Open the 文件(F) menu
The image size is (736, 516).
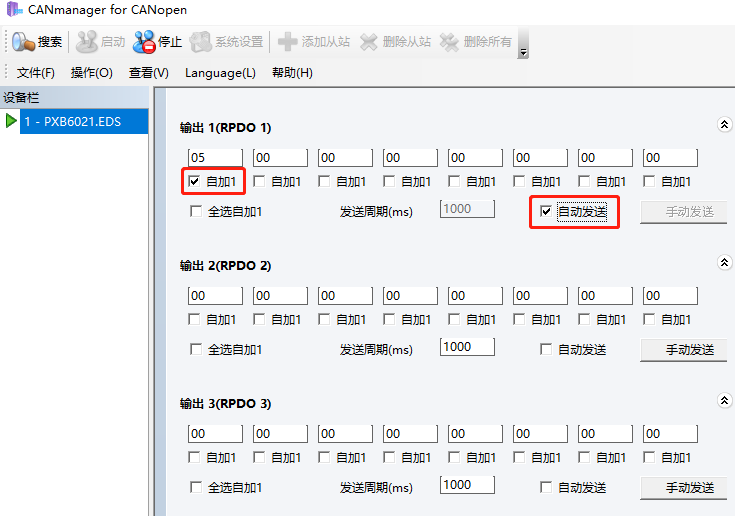coord(36,73)
